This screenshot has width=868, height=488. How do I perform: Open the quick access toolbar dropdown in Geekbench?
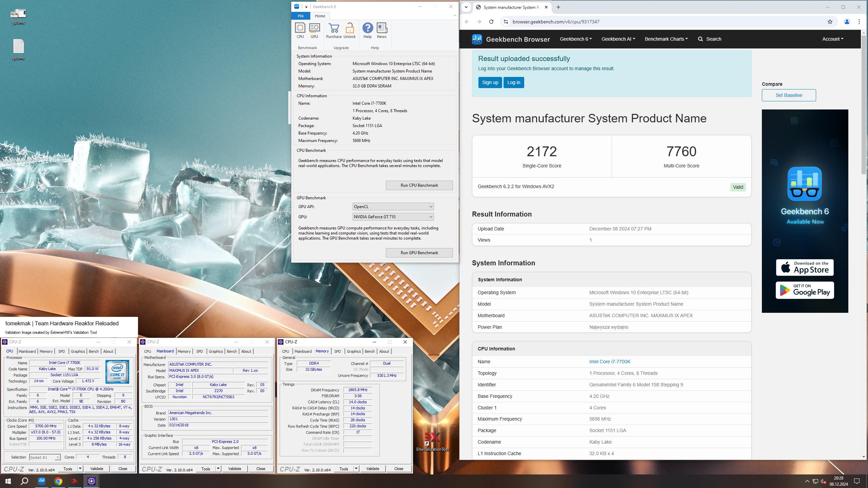306,7
